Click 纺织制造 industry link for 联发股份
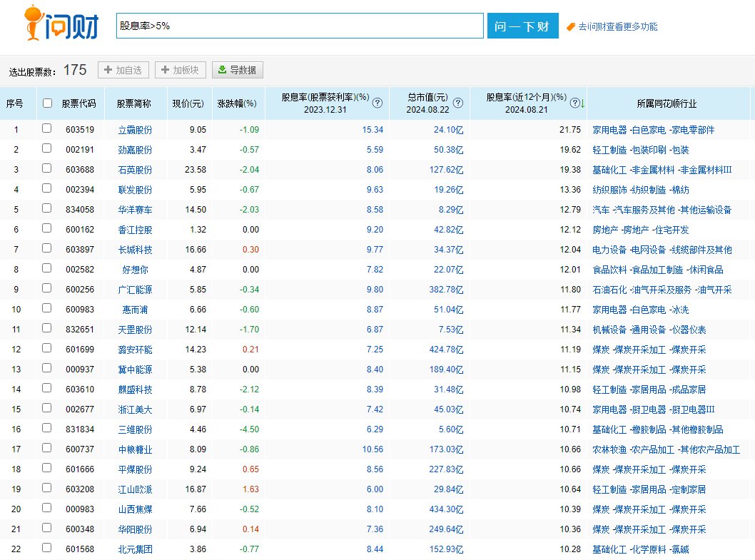The width and height of the screenshot is (755, 560). pyautogui.click(x=649, y=190)
